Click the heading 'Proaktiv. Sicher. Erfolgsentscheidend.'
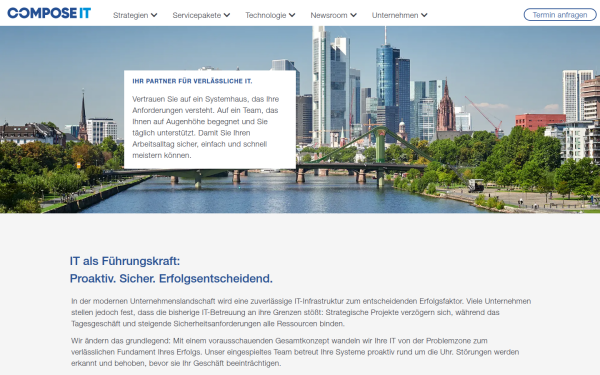Viewport: 600px width, 375px height. [x=171, y=279]
